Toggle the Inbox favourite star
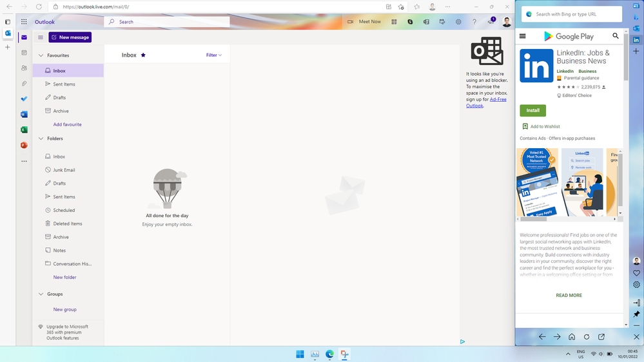This screenshot has width=644, height=362. click(143, 55)
